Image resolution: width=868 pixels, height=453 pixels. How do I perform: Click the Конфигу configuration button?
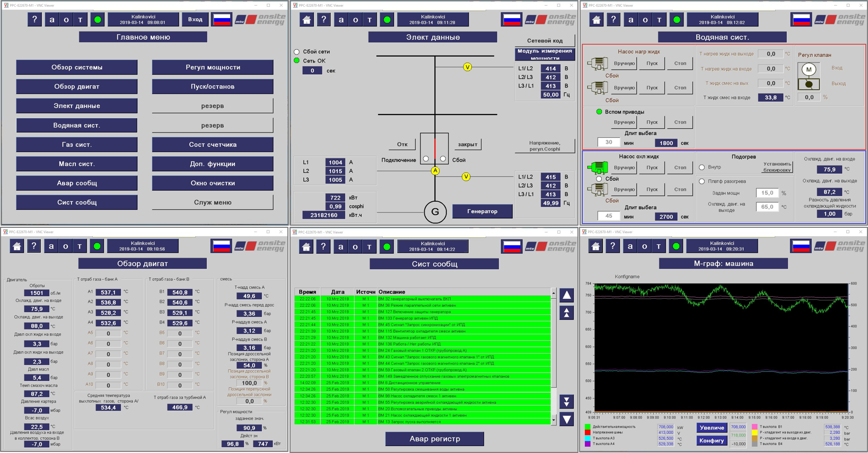click(712, 440)
